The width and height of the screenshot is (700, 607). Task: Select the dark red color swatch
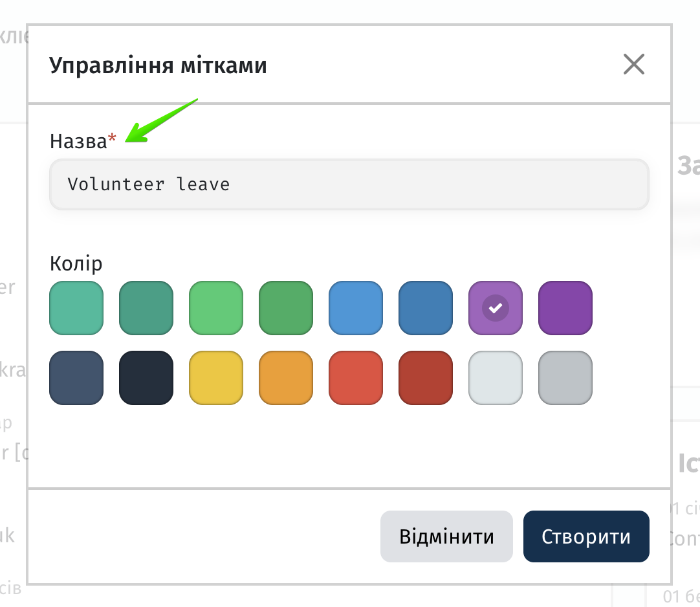426,378
